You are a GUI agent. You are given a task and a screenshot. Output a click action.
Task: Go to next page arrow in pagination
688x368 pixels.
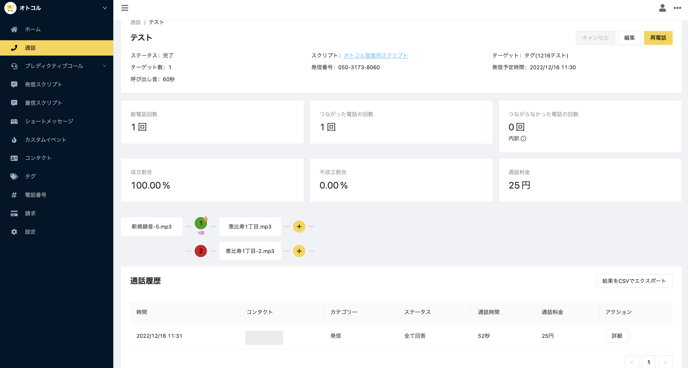[x=666, y=362]
